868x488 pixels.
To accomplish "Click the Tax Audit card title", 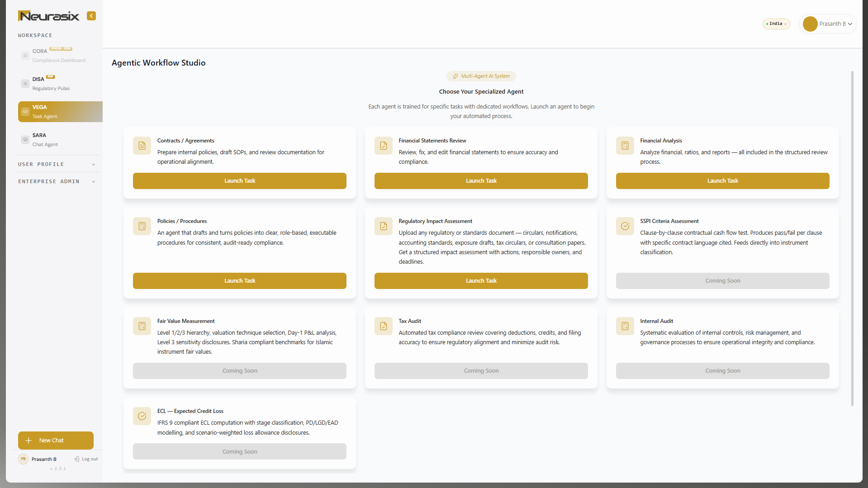I will pyautogui.click(x=410, y=321).
